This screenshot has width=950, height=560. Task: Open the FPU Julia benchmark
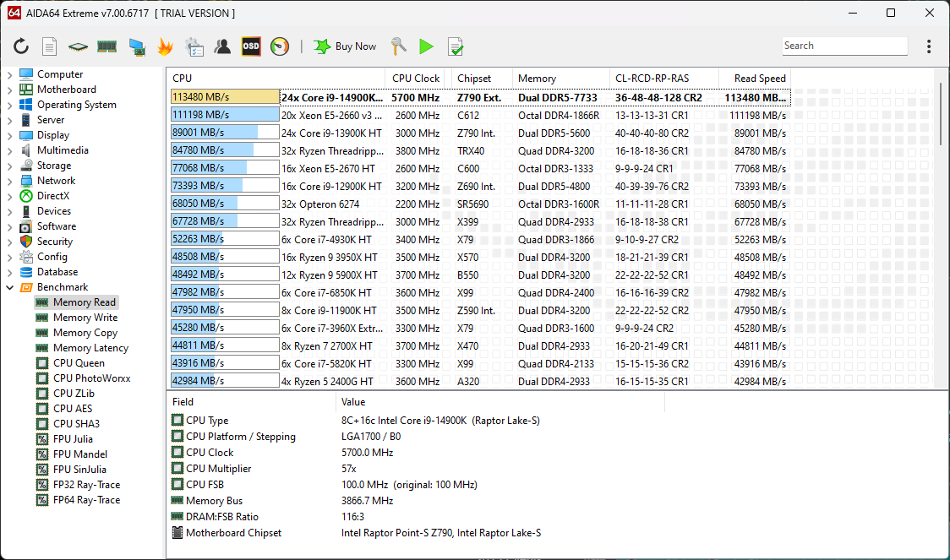click(73, 439)
